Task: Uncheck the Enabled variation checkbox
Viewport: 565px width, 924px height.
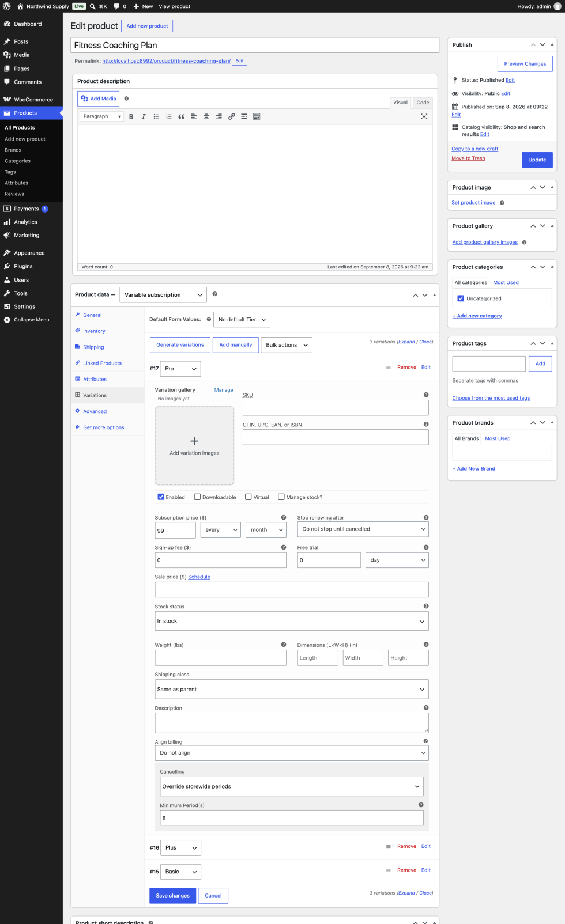Action: point(161,497)
